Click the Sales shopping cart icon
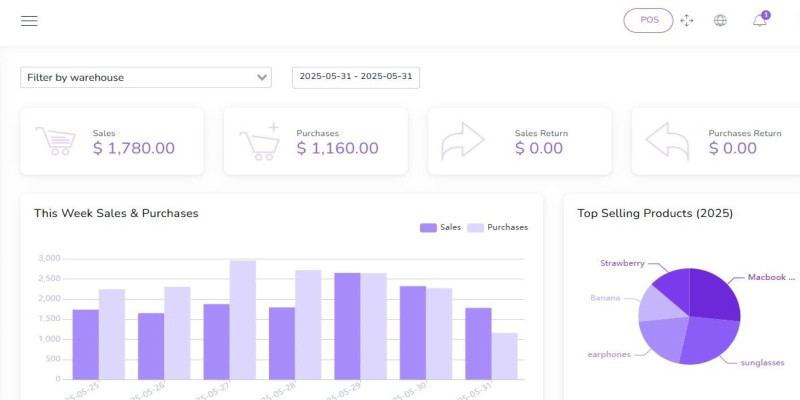 pos(54,141)
